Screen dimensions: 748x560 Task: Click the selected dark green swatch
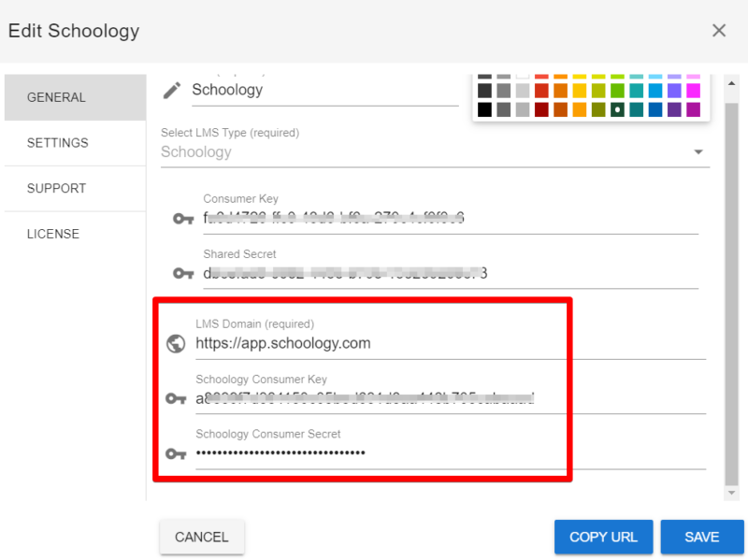click(617, 109)
